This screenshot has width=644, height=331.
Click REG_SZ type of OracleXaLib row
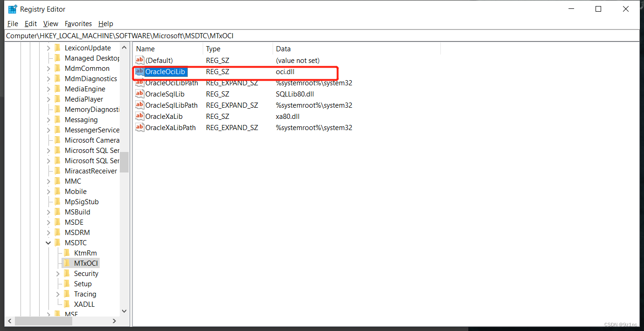218,117
